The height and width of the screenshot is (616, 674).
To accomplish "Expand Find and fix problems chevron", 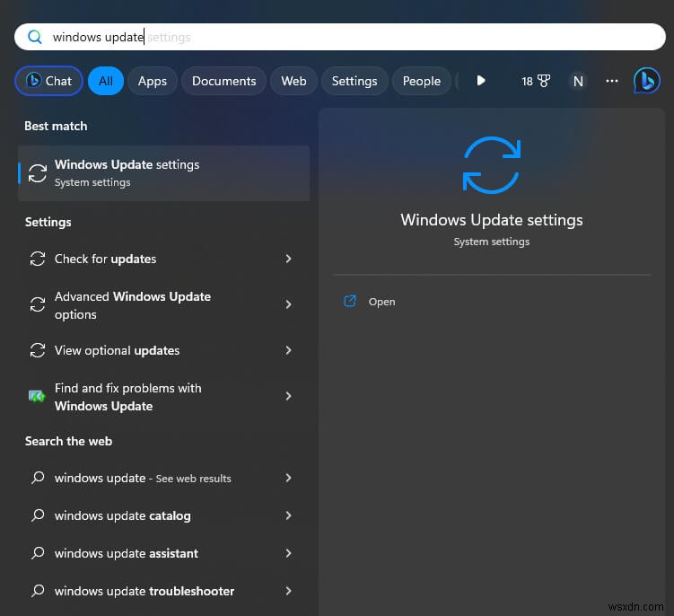I will coord(288,396).
